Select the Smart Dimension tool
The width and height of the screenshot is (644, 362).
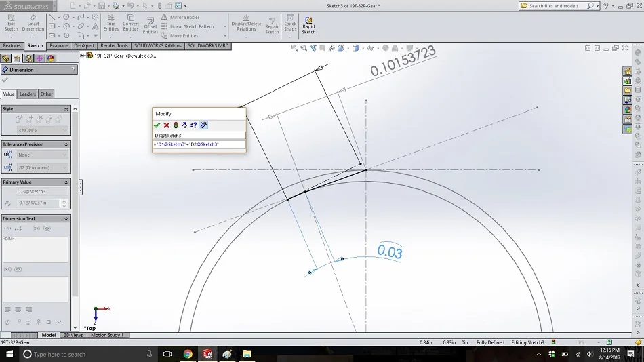pos(33,23)
